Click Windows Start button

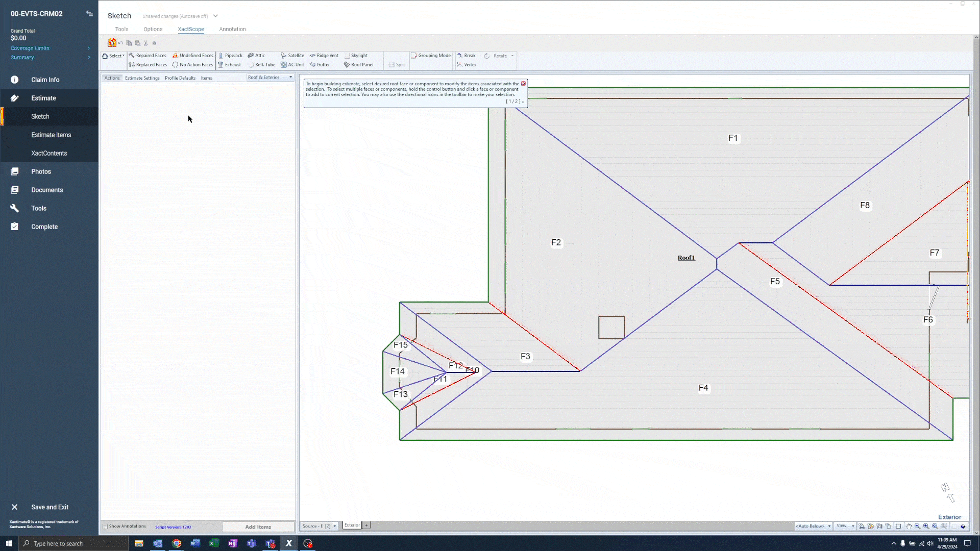[x=9, y=543]
